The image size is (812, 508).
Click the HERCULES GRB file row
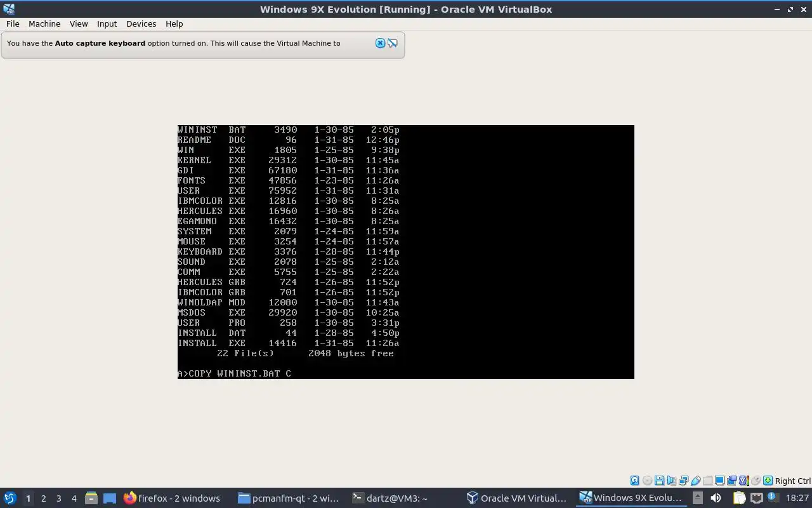288,282
